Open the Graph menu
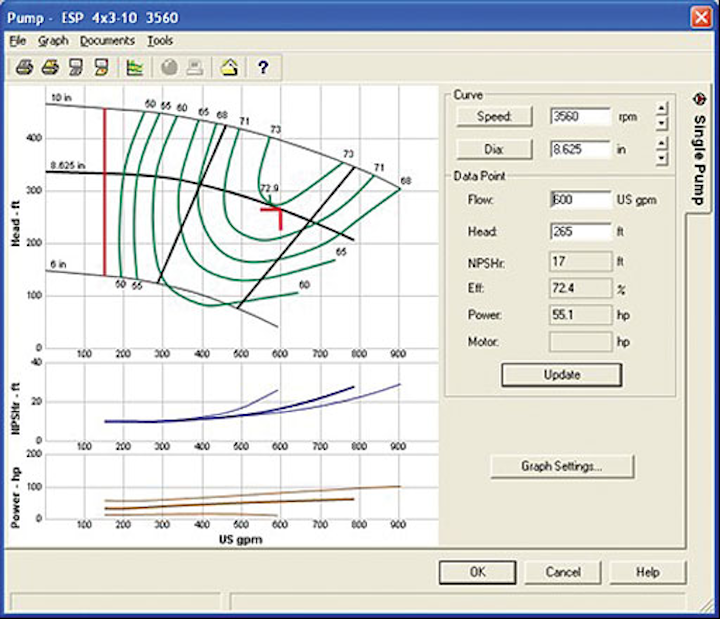720x619 pixels. coord(53,41)
